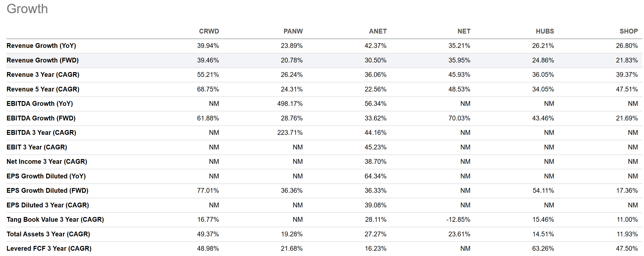Select the Levered FCF 3 Year (CAGR) label
Viewport: 644px width, 256px height.
(x=49, y=249)
